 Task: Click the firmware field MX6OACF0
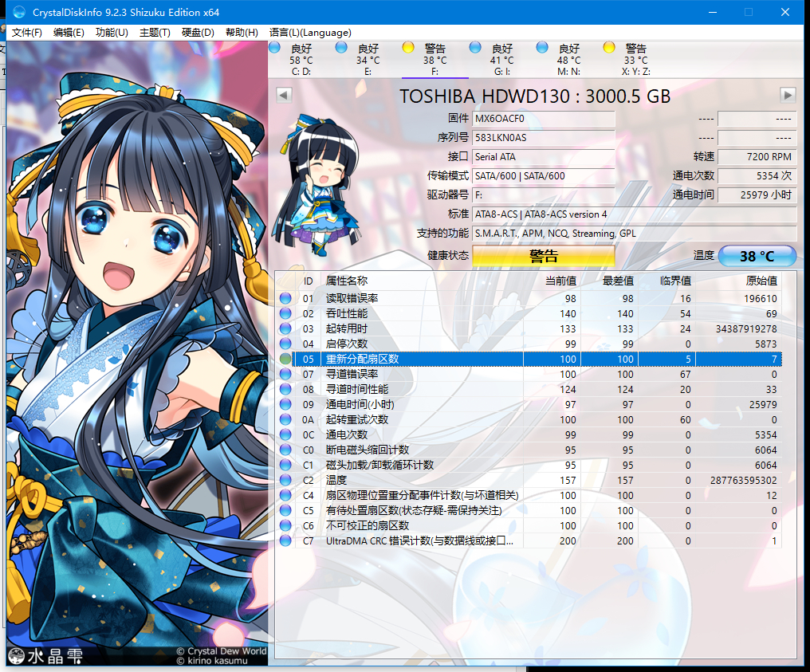tap(544, 118)
